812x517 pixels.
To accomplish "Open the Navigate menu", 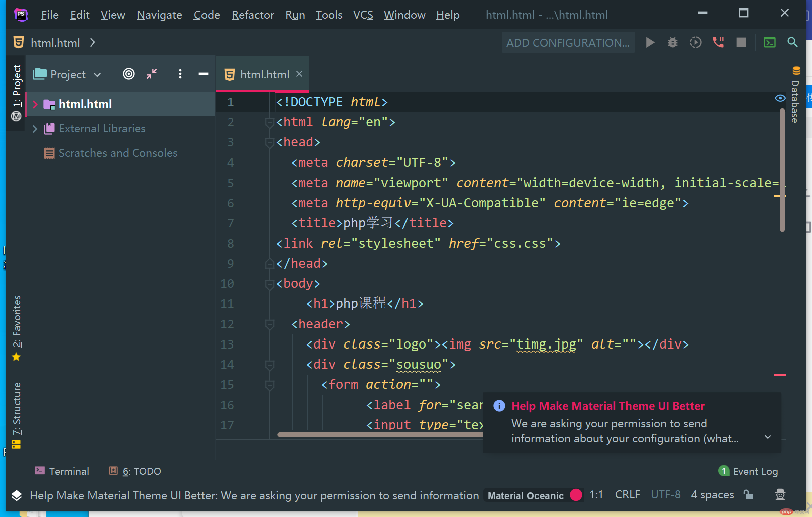I will 159,15.
